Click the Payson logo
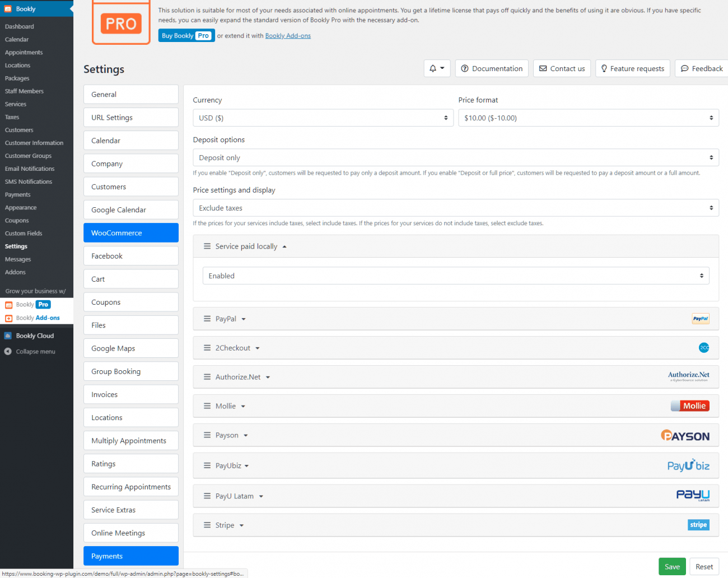Image resolution: width=728 pixels, height=578 pixels. 685,435
